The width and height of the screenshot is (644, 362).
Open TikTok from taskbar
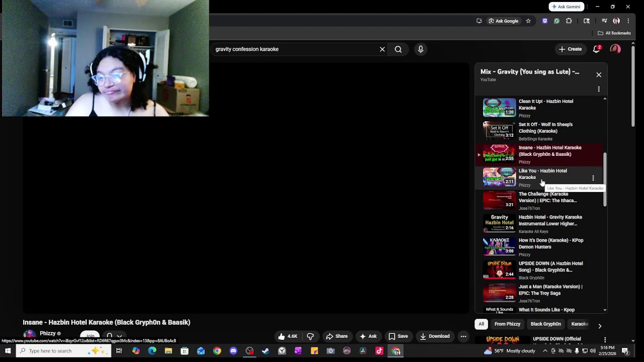point(379,351)
